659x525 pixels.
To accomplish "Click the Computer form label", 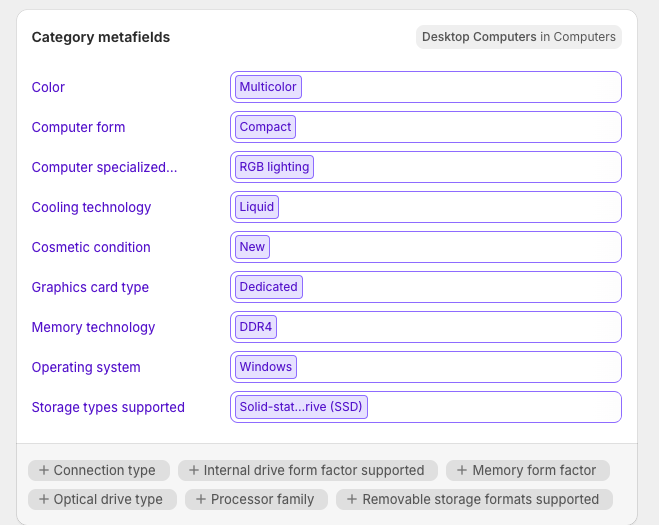I will tap(78, 127).
